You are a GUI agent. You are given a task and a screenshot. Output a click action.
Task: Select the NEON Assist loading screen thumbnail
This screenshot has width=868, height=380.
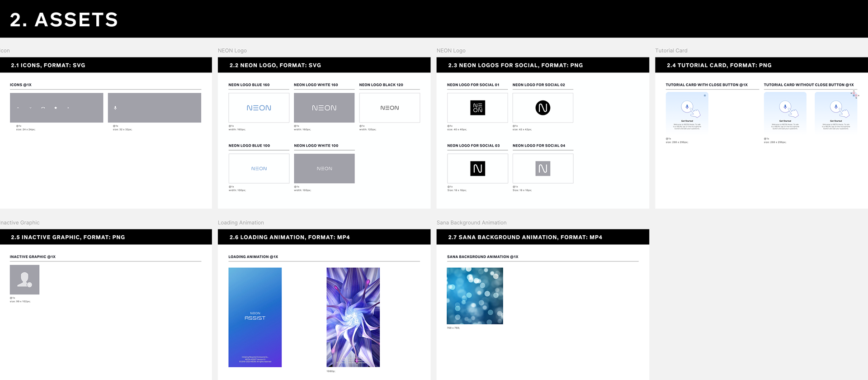pyautogui.click(x=255, y=317)
